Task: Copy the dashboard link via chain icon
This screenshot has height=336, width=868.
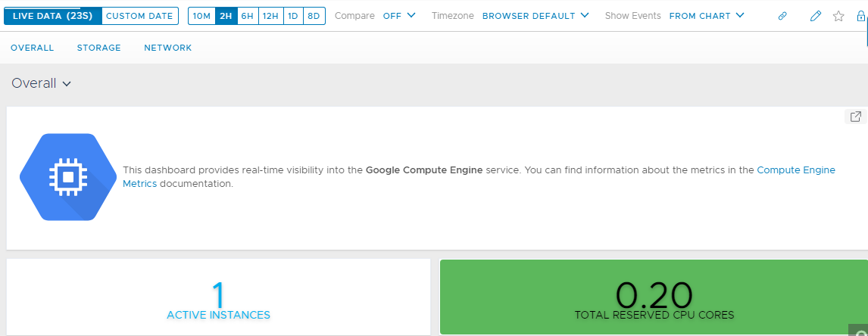Action: 782,16
